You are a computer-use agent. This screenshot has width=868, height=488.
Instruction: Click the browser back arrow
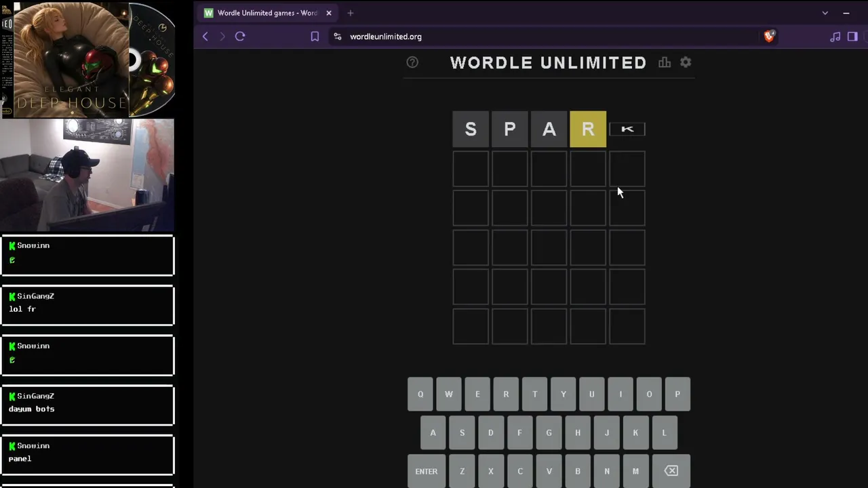click(205, 37)
